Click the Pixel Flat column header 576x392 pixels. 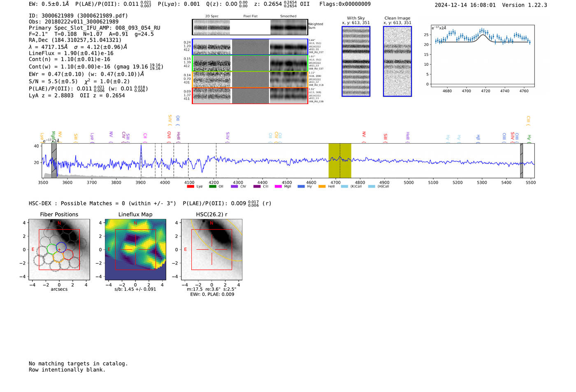point(251,16)
